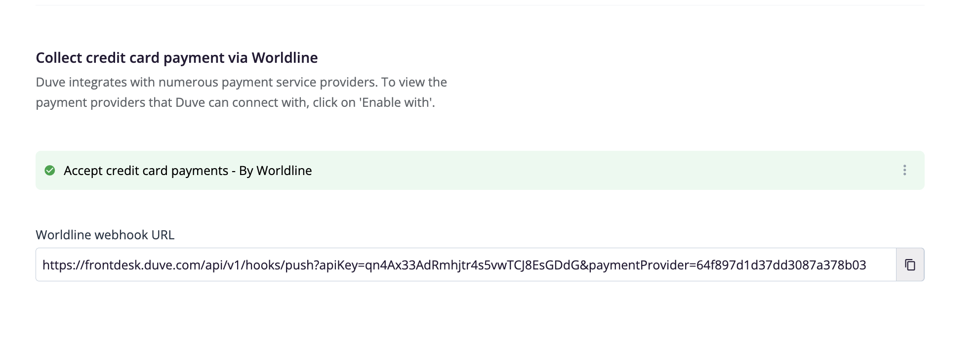This screenshot has height=354, width=980.
Task: Click the 'By Worldline' text in banner
Action: click(276, 171)
